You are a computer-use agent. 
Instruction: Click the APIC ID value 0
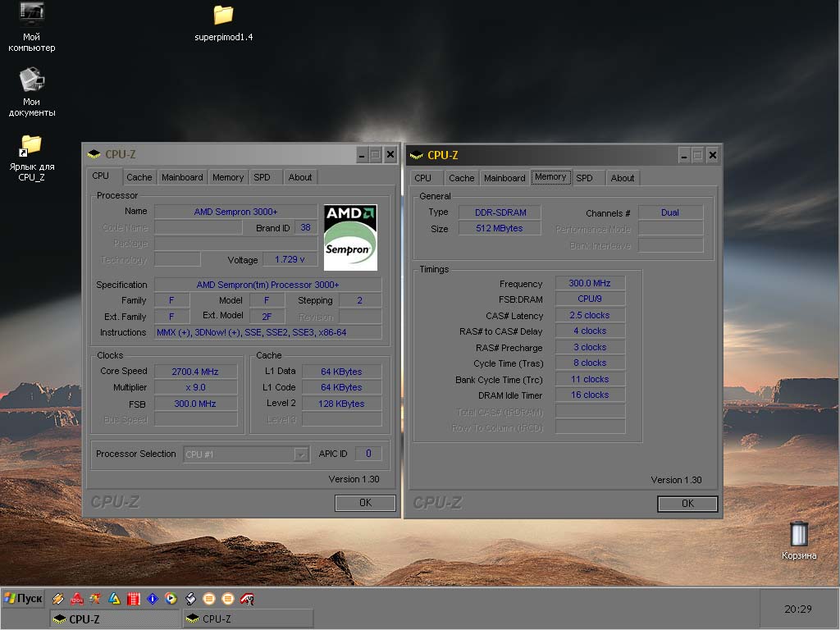coord(368,454)
